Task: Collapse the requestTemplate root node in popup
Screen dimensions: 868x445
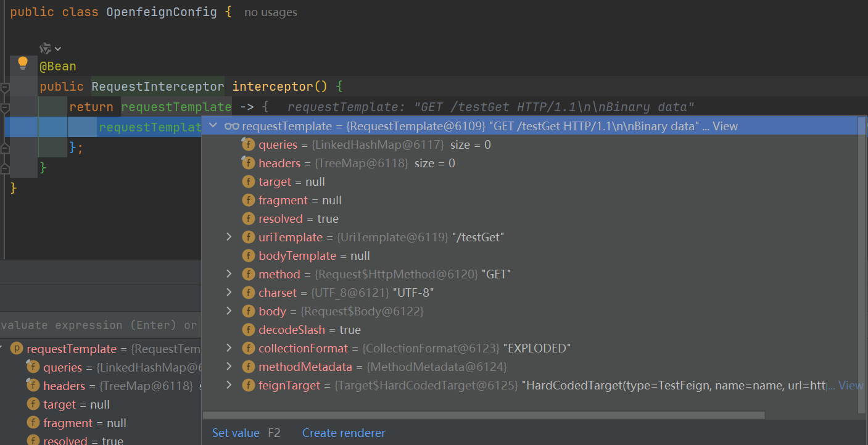Action: tap(213, 126)
